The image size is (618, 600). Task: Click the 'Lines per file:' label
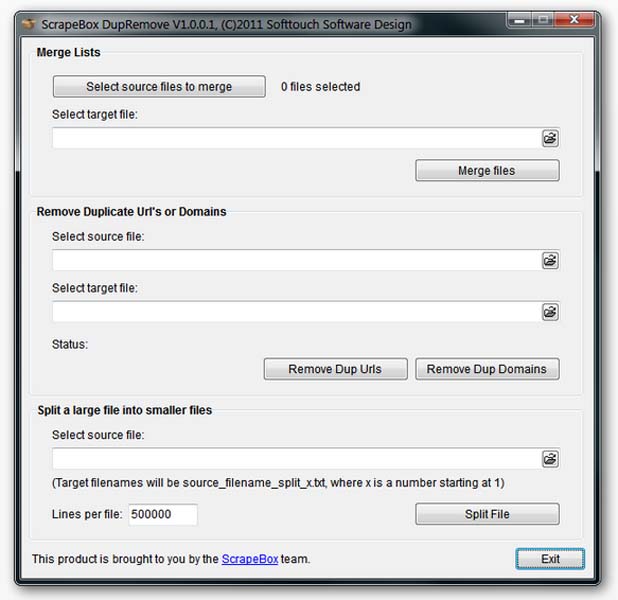click(x=87, y=514)
